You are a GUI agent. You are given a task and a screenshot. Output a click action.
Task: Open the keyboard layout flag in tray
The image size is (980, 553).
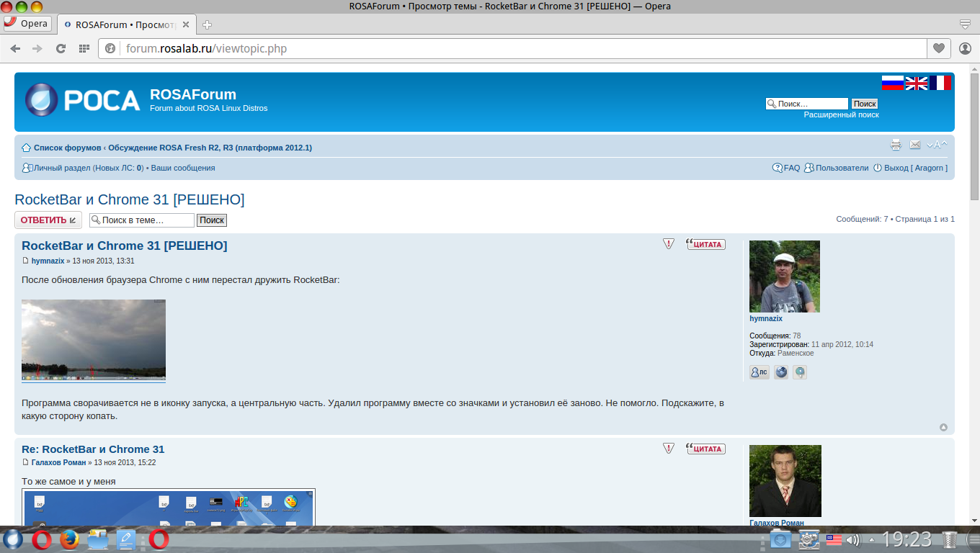point(834,539)
